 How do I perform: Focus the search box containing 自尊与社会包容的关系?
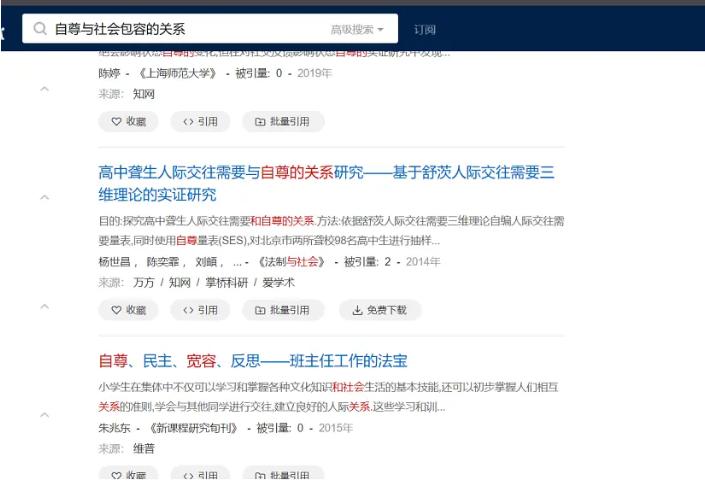point(210,29)
